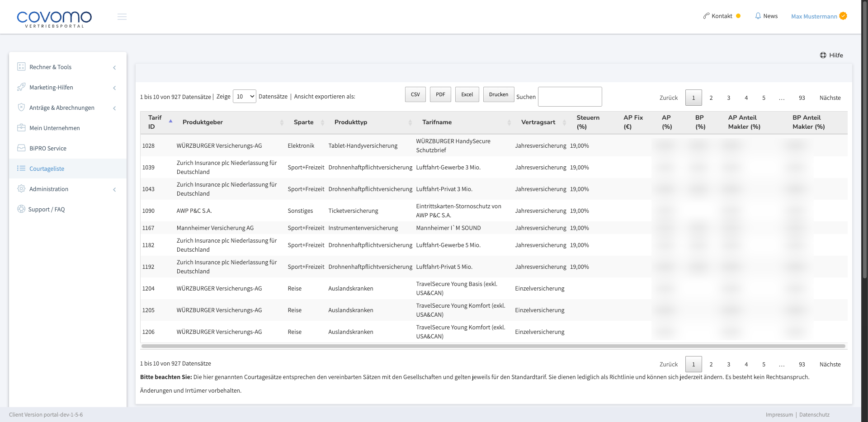Image resolution: width=868 pixels, height=422 pixels.
Task: Go to page 5 in top pagination
Action: (x=764, y=98)
